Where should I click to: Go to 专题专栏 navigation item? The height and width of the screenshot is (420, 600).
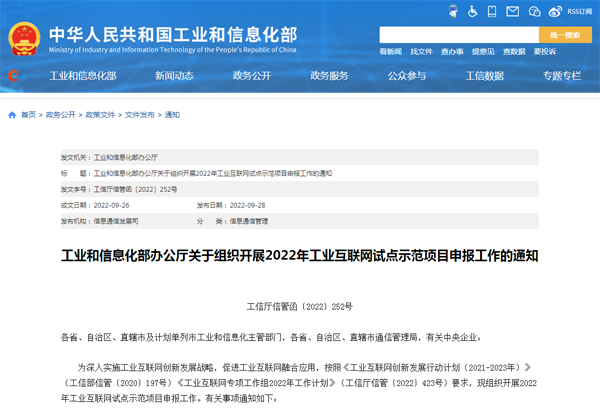(562, 76)
